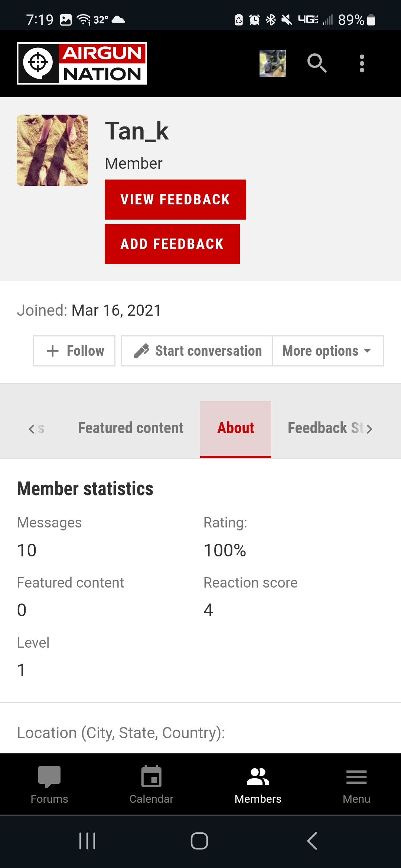Click the Add Feedback button
The height and width of the screenshot is (868, 401).
tap(172, 244)
